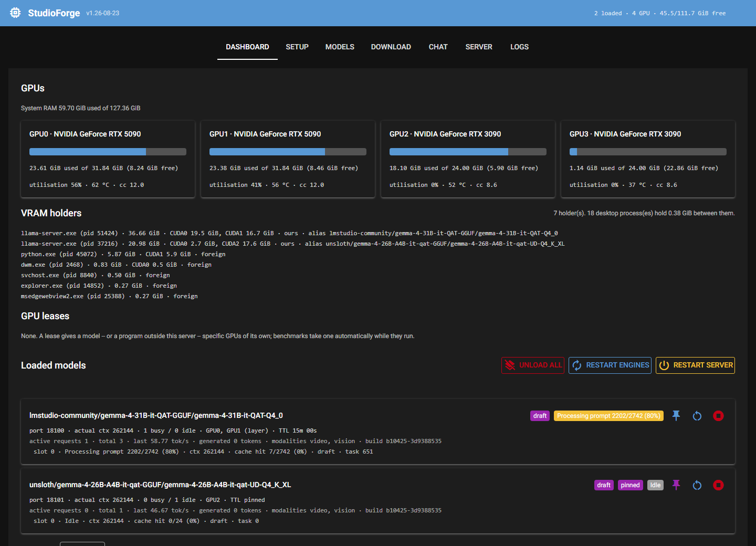Click the 'port 18101 · actual ctx 262144' line
Image resolution: width=756 pixels, height=546 pixels.
pos(147,500)
